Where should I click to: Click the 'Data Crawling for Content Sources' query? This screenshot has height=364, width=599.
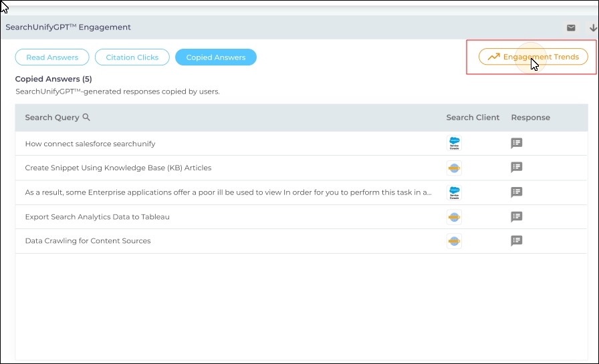[88, 241]
